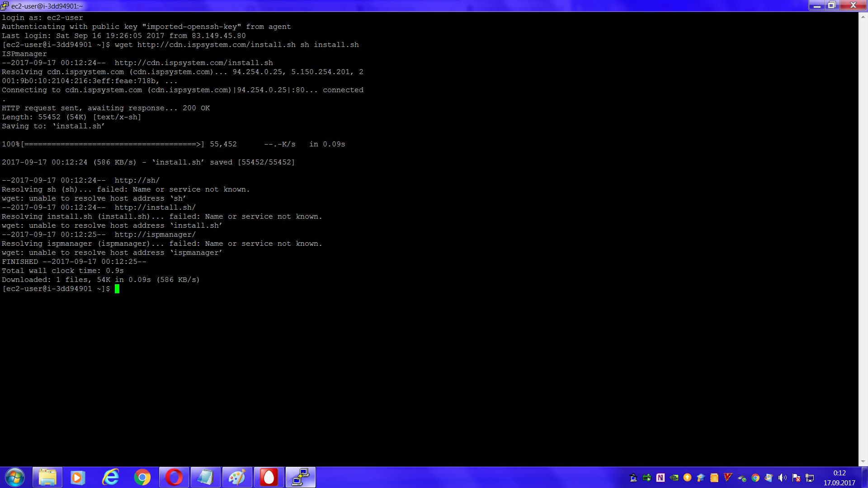Switch to the red Opera browser taskbar button
The height and width of the screenshot is (488, 868).
[174, 477]
